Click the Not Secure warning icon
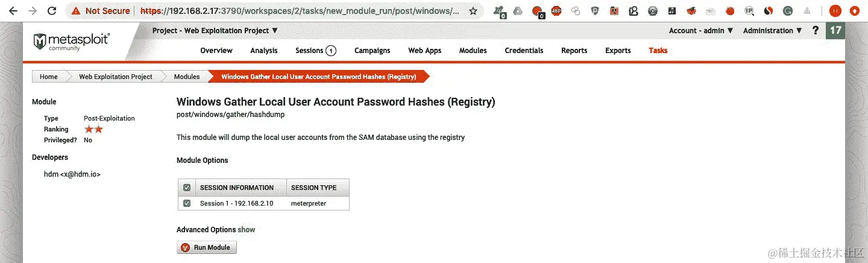 click(x=75, y=11)
